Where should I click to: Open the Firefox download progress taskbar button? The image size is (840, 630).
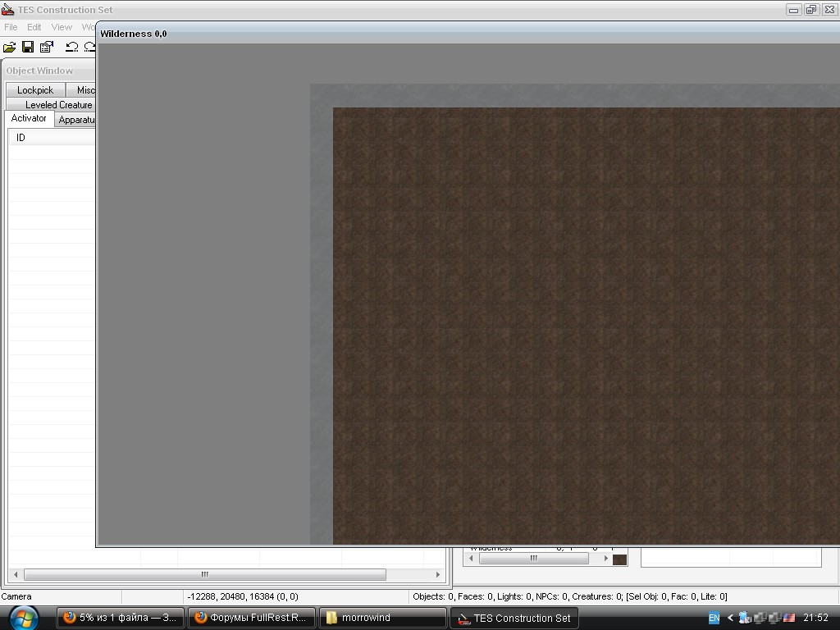point(120,618)
